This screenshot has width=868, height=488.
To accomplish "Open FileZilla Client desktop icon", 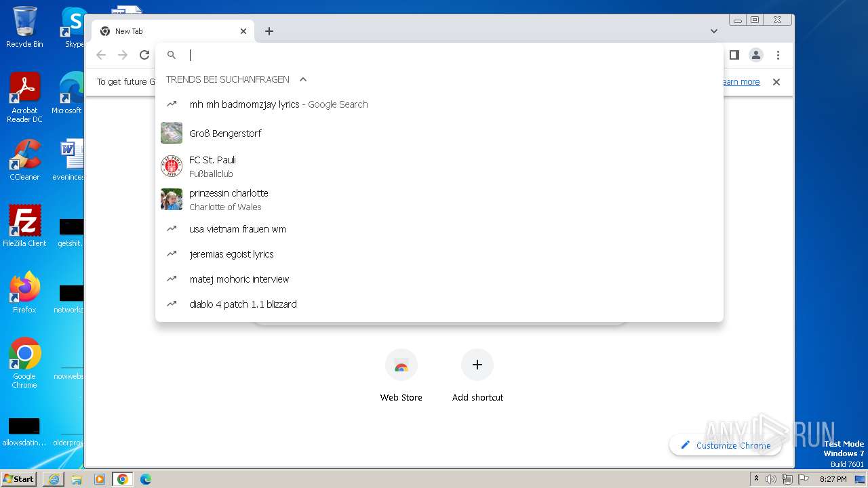I will [24, 226].
